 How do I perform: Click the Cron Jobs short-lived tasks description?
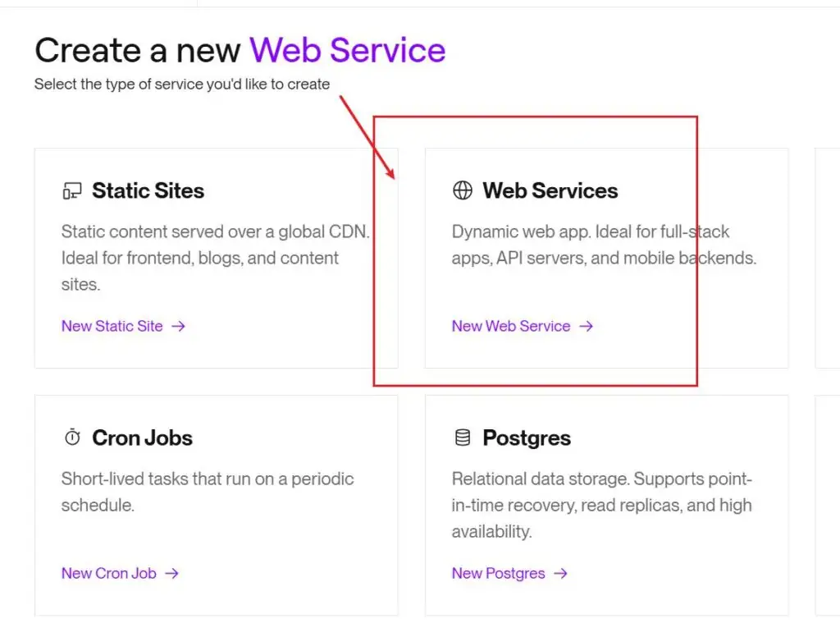coord(207,492)
